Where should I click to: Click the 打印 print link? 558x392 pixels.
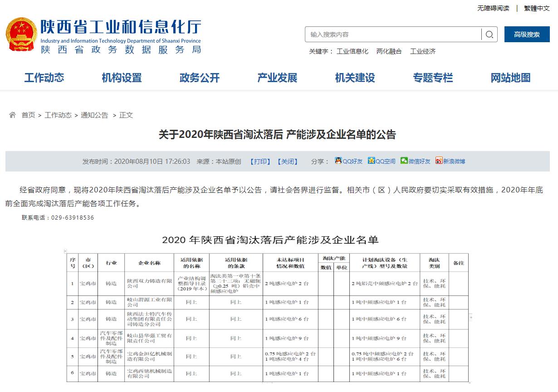(x=260, y=162)
